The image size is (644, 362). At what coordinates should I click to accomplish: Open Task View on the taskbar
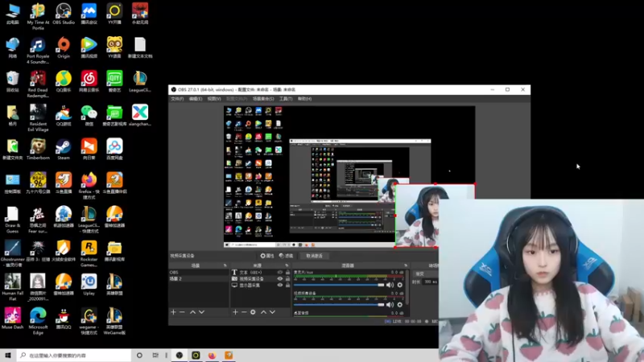(155, 355)
